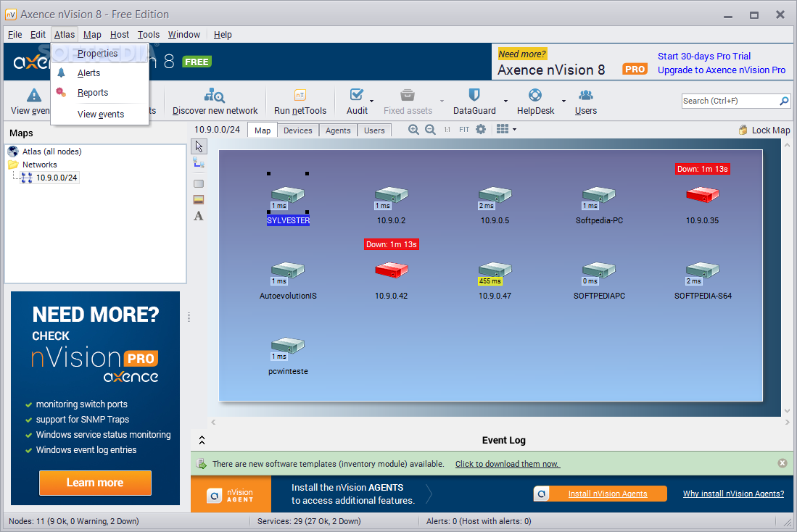Viewport: 797px width, 532px height.
Task: Switch to the Map tab
Action: 263,130
